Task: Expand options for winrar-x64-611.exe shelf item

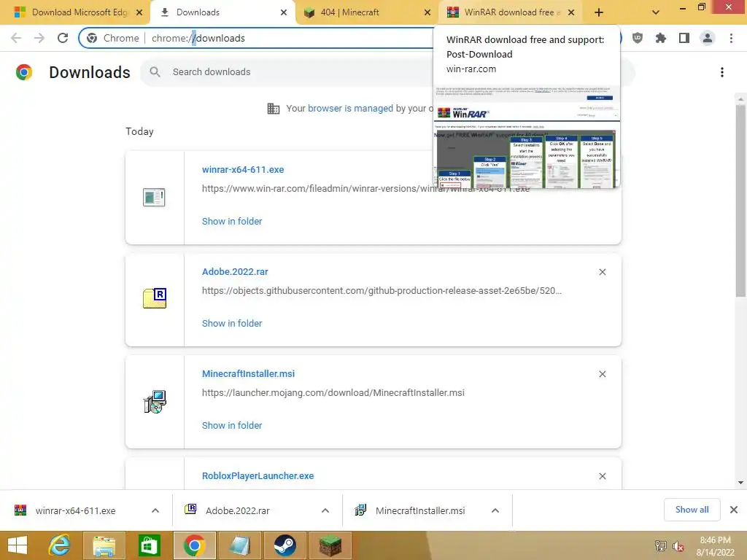Action: (155, 510)
